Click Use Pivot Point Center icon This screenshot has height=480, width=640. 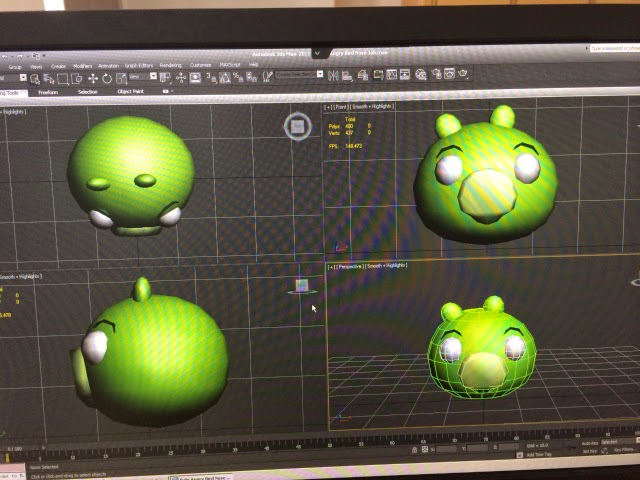click(x=166, y=78)
